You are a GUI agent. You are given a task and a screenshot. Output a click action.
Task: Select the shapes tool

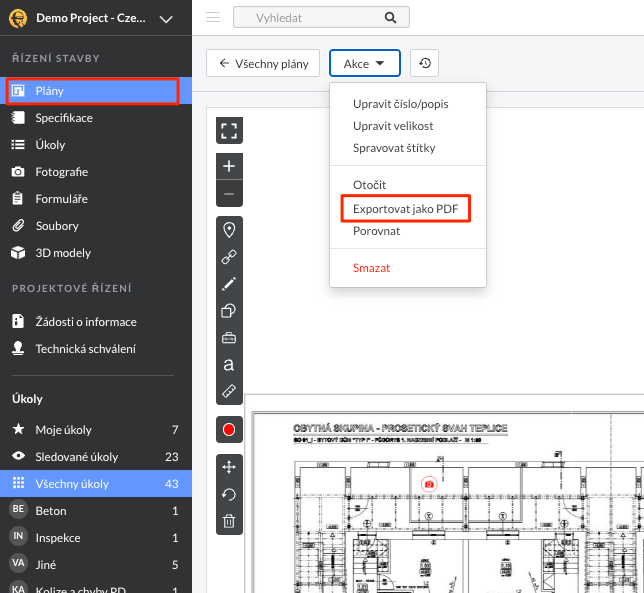[x=229, y=311]
